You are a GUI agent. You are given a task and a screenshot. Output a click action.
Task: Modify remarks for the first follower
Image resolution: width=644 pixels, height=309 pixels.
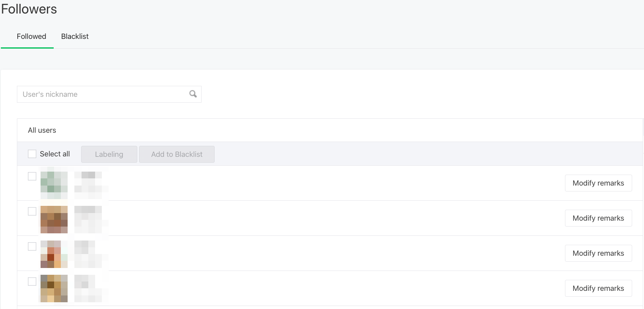click(598, 183)
